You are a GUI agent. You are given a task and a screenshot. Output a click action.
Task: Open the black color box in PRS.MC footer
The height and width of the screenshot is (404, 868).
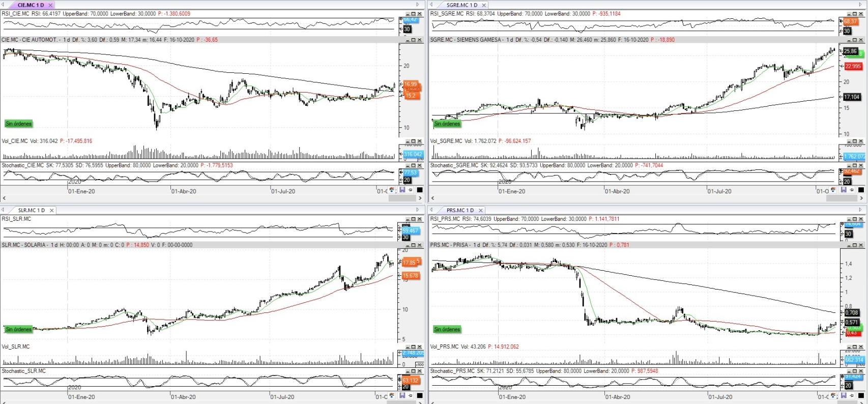861,395
